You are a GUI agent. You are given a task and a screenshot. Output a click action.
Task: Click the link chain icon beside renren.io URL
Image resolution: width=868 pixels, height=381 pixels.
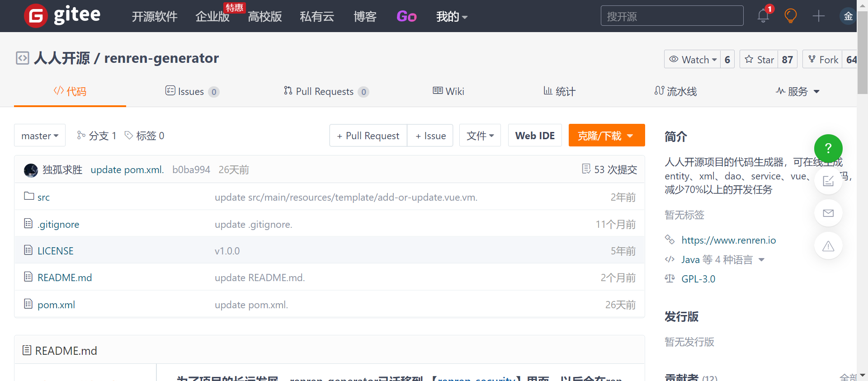coord(670,240)
